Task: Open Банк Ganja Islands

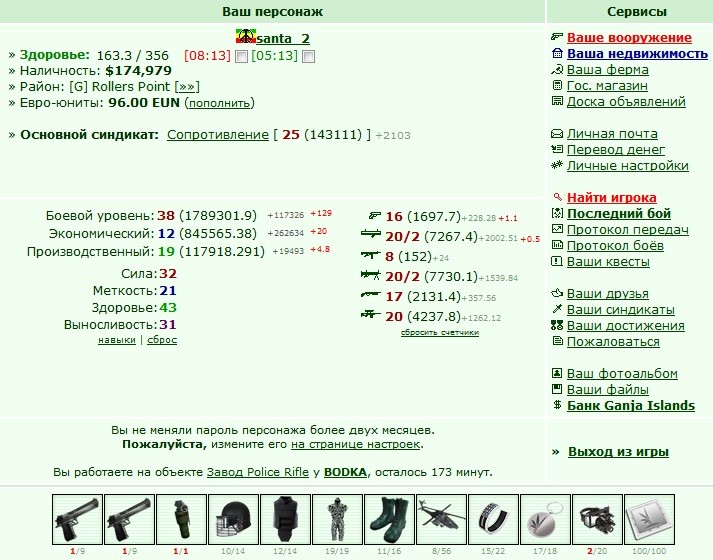Action: tap(631, 405)
